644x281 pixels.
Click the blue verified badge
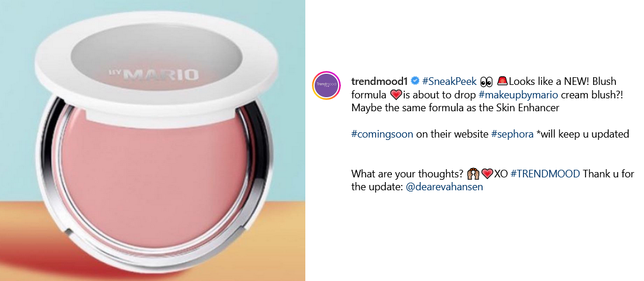pos(415,81)
